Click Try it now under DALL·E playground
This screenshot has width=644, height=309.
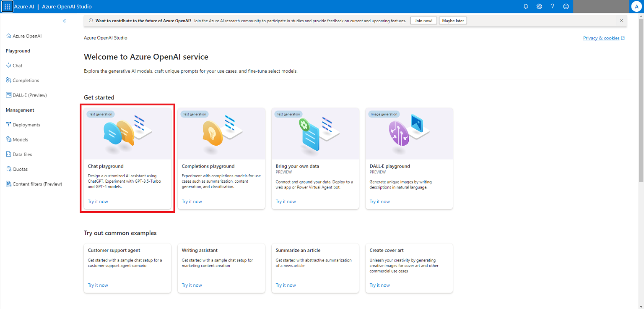(x=380, y=202)
